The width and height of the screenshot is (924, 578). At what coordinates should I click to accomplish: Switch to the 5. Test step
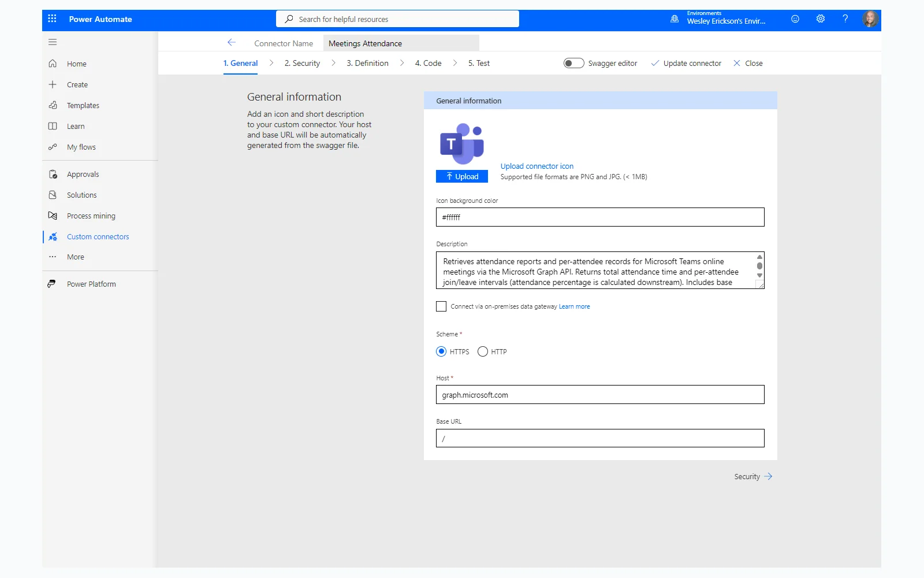click(x=479, y=63)
